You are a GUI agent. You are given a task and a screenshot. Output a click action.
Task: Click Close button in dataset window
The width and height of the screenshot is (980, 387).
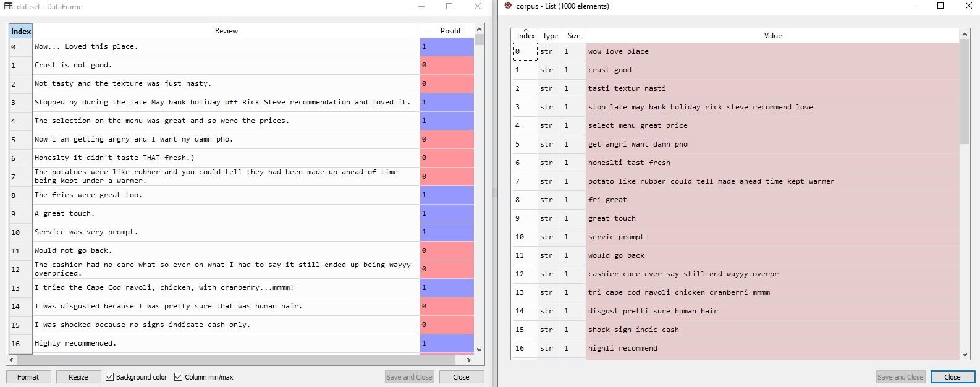pos(462,377)
